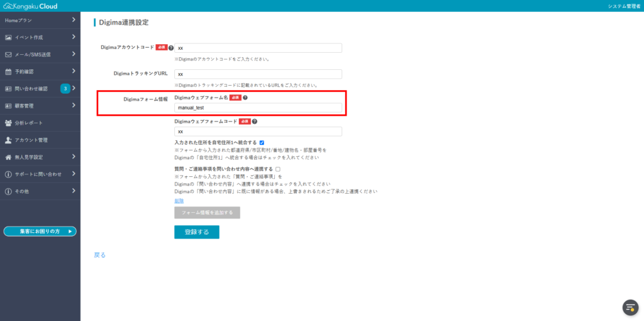
Task: Expand the 問い合わせ確認 chevron
Action: (x=74, y=88)
